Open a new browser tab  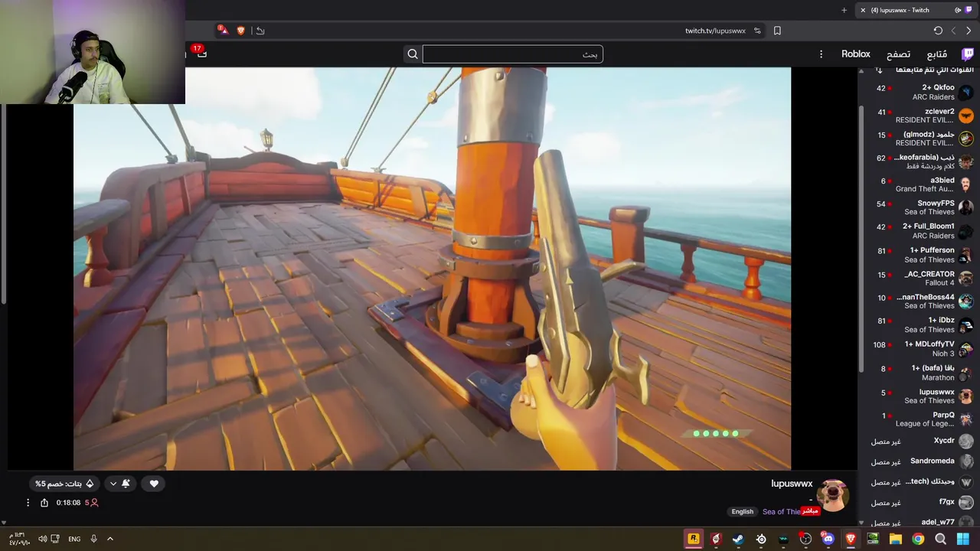pyautogui.click(x=844, y=10)
